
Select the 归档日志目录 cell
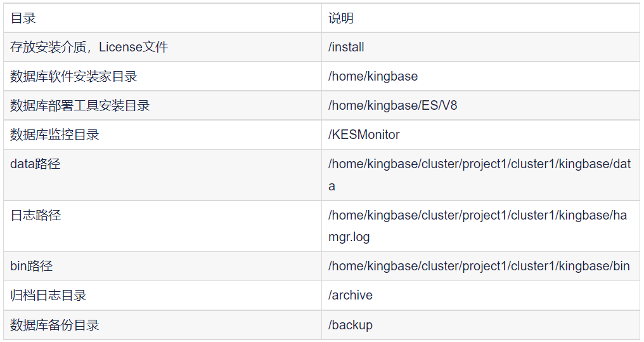click(x=48, y=296)
